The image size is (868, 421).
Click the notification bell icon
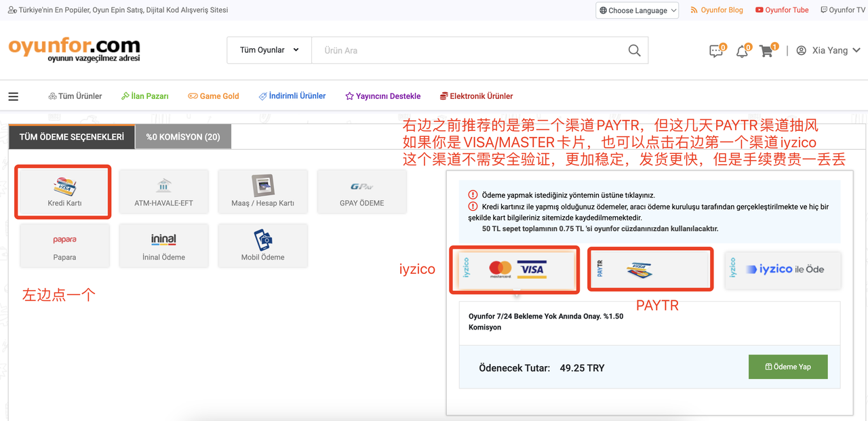[x=742, y=52]
